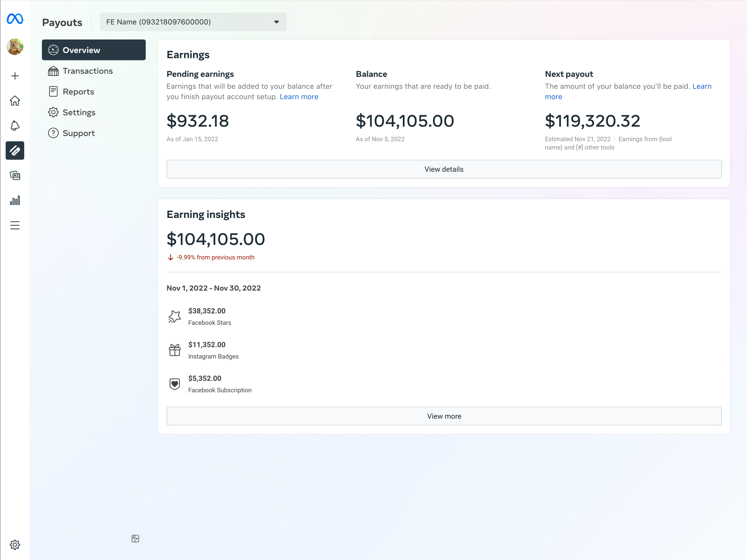Image resolution: width=747 pixels, height=560 pixels.
Task: Open the Settings menu item
Action: (94, 112)
